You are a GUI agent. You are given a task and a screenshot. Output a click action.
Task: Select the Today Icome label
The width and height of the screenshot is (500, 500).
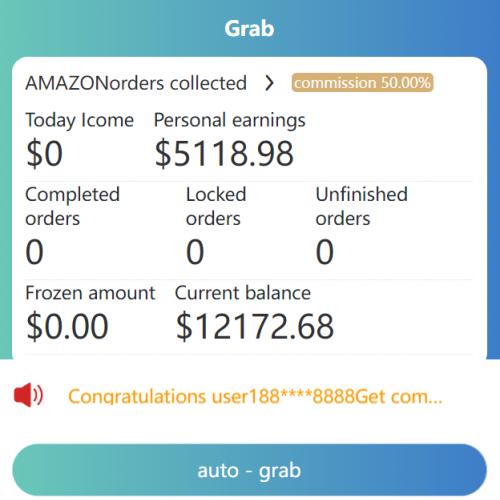point(80,120)
